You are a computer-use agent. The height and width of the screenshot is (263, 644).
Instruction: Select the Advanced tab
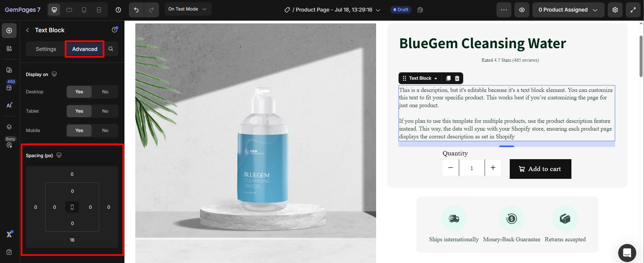[85, 49]
